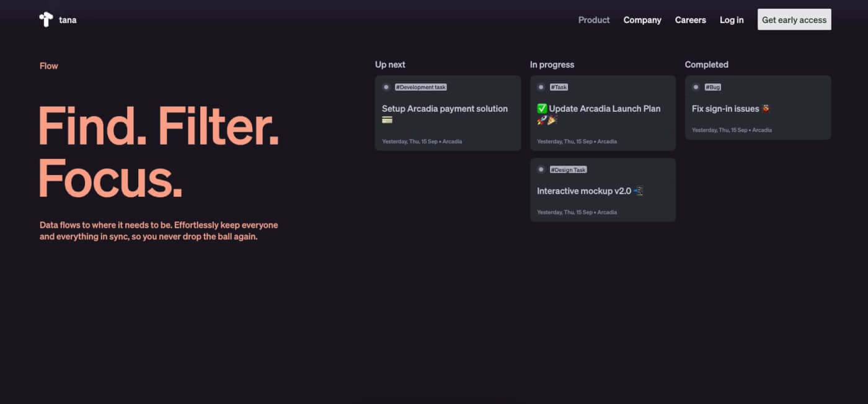
Task: Collapse the In progress column
Action: tap(552, 65)
